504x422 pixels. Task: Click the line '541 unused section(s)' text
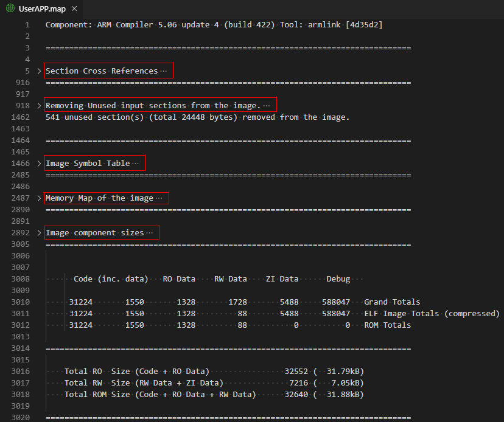pyautogui.click(x=197, y=117)
